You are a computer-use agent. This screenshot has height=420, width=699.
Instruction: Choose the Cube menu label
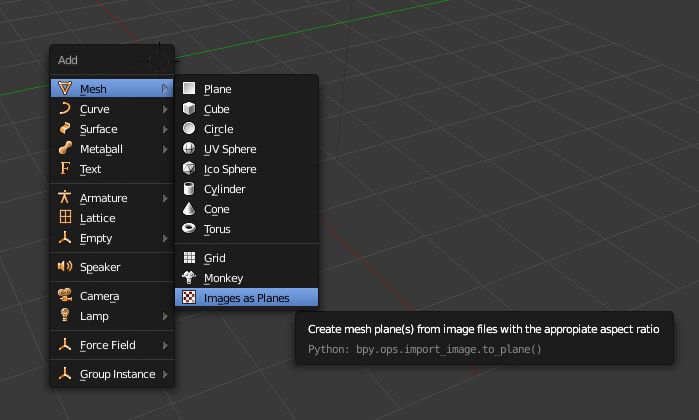217,109
